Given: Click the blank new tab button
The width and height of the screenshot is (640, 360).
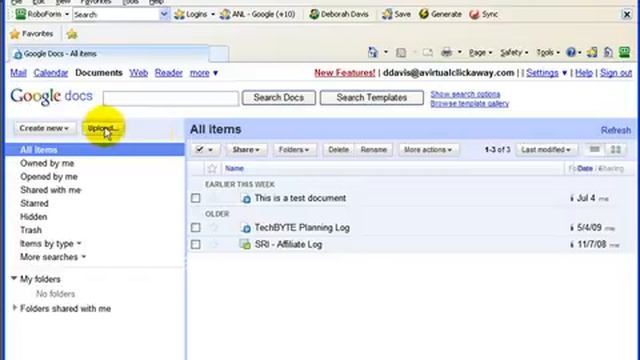Looking at the screenshot, I should pyautogui.click(x=219, y=54).
